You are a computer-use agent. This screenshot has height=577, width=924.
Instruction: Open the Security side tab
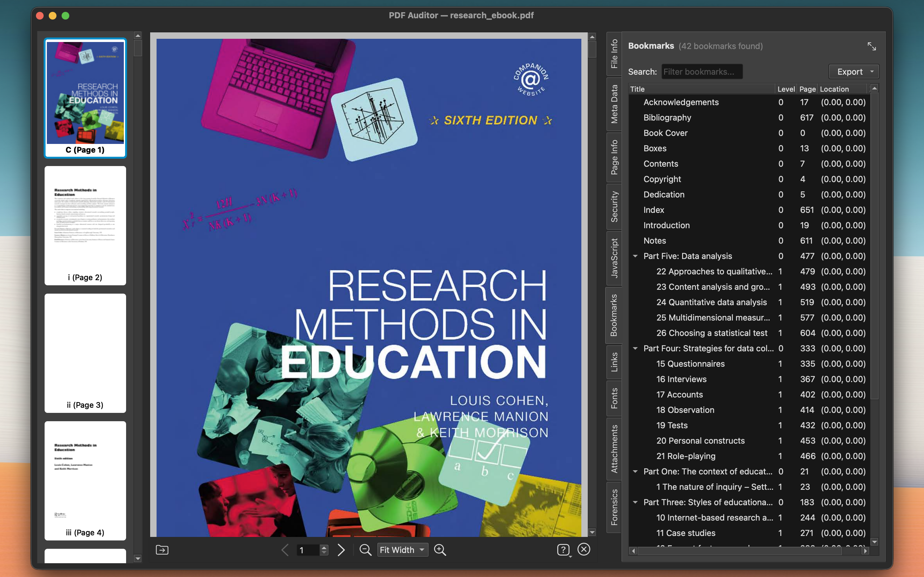pos(614,206)
